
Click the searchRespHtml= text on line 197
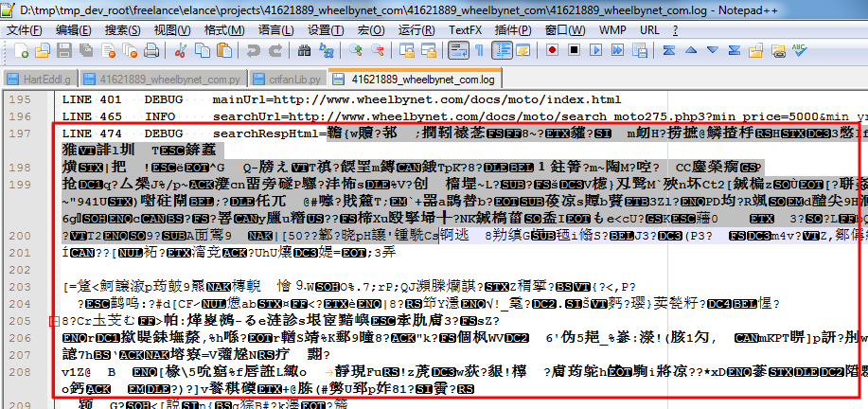pos(270,133)
